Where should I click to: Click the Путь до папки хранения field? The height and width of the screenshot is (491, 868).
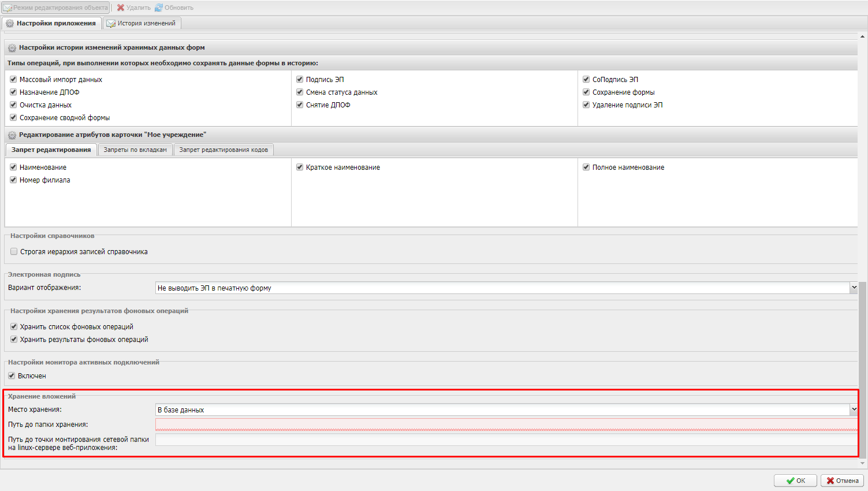[x=506, y=425]
